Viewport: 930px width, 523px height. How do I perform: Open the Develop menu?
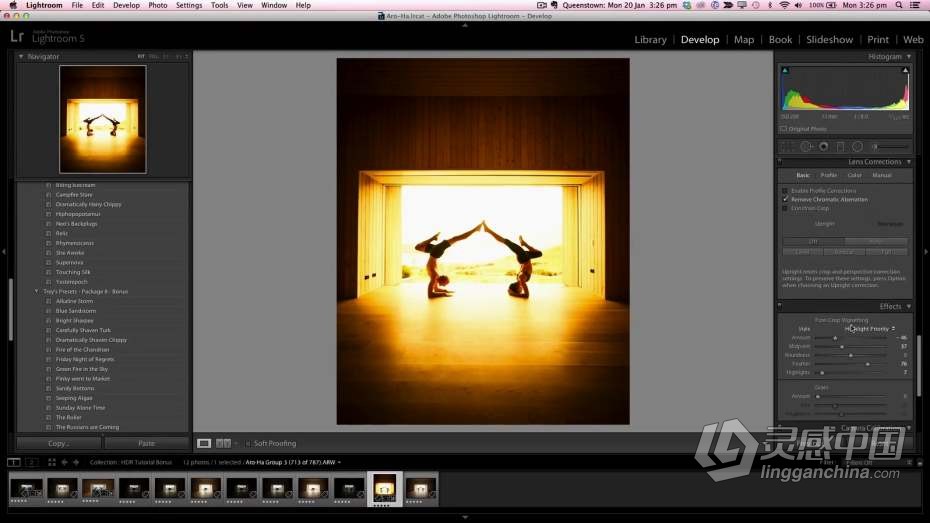(x=126, y=5)
